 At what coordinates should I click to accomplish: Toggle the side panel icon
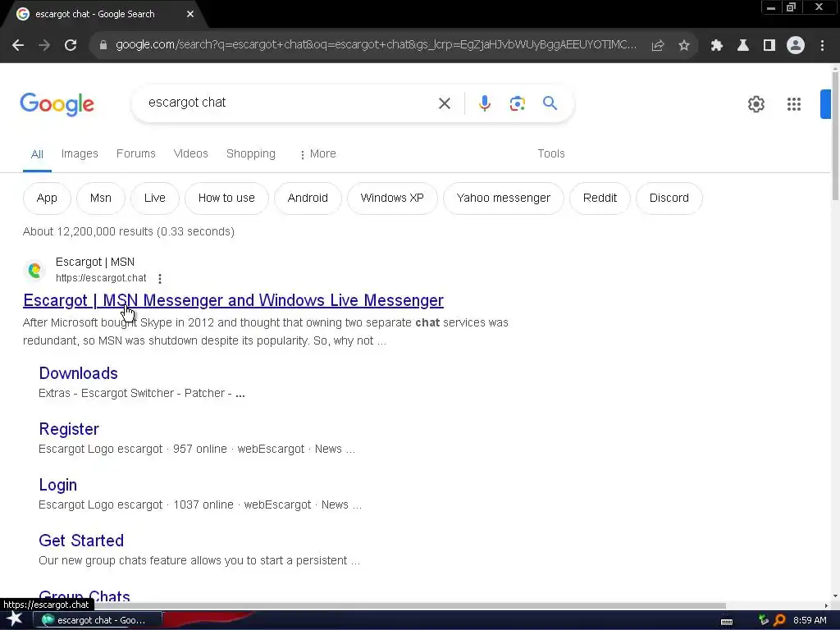[x=769, y=46]
